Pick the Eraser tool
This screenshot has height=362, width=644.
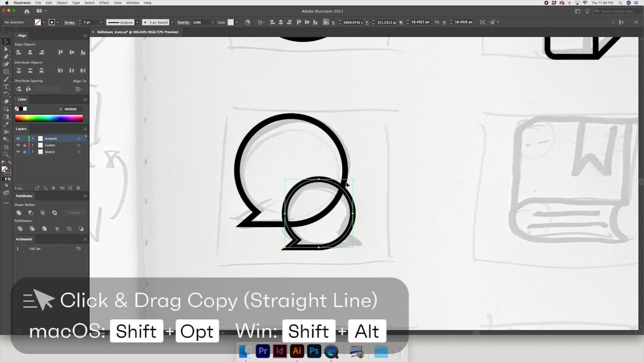pyautogui.click(x=6, y=102)
